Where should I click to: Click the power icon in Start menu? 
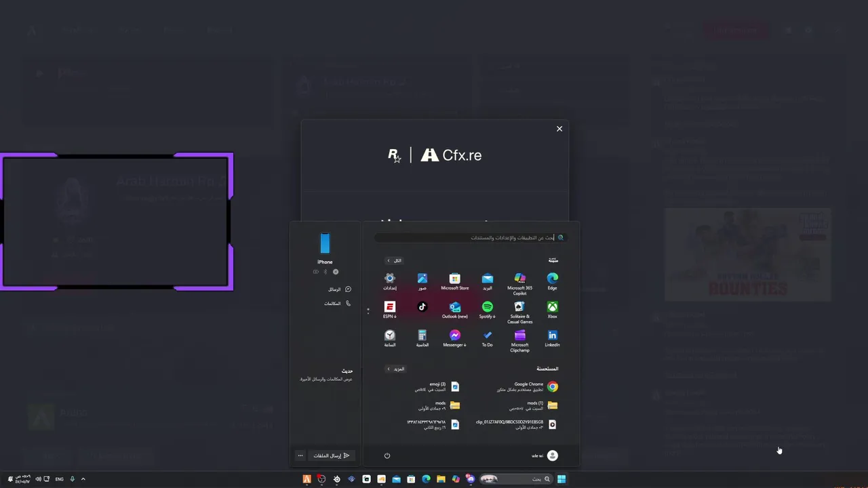(387, 455)
